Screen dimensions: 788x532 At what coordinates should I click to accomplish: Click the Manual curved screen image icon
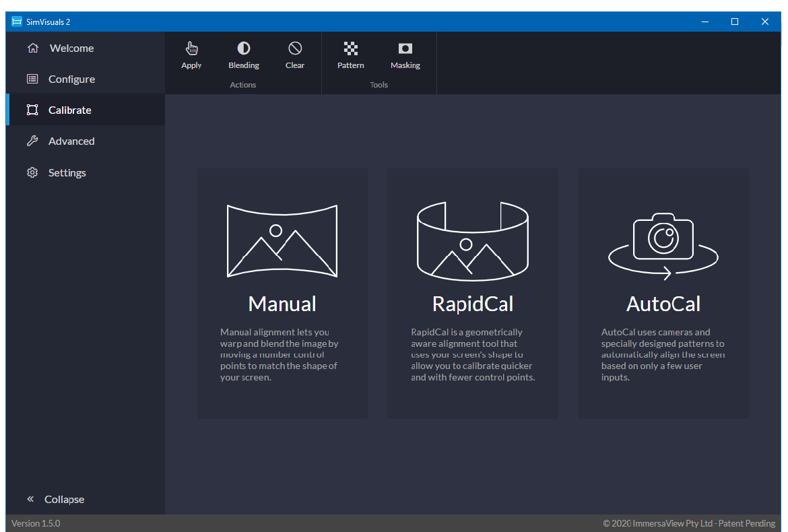click(x=282, y=240)
